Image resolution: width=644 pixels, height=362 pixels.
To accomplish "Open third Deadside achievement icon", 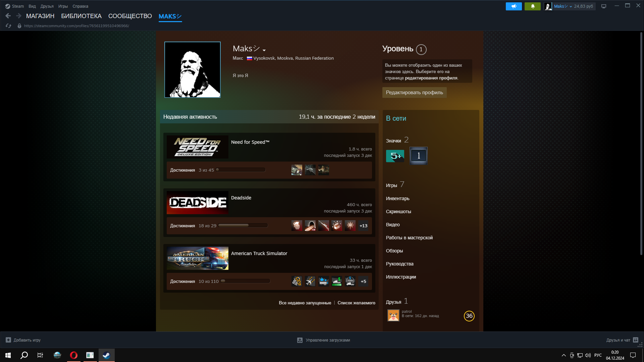I will (x=323, y=226).
